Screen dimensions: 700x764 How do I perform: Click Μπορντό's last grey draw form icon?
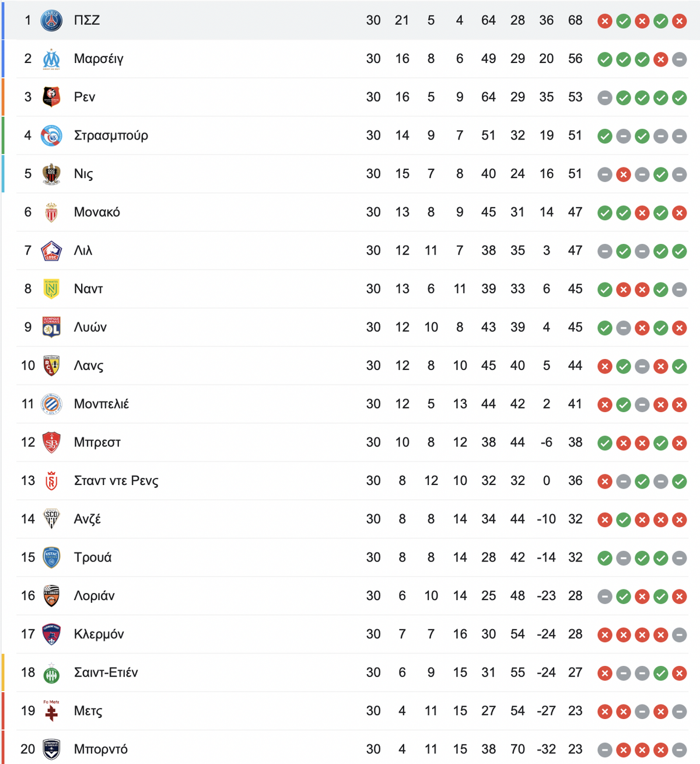click(679, 750)
